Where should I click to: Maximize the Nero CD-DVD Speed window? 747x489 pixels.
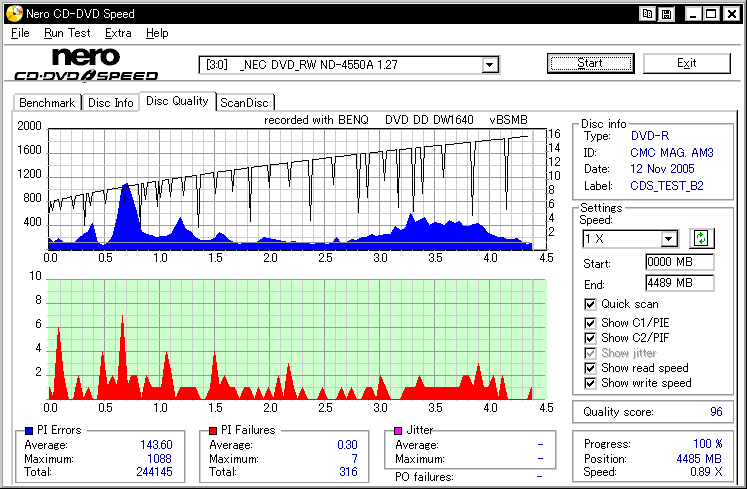(x=711, y=14)
